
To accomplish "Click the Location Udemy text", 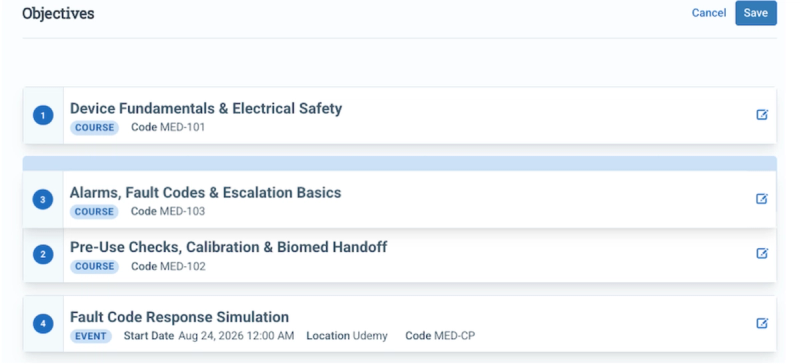I will pyautogui.click(x=347, y=336).
